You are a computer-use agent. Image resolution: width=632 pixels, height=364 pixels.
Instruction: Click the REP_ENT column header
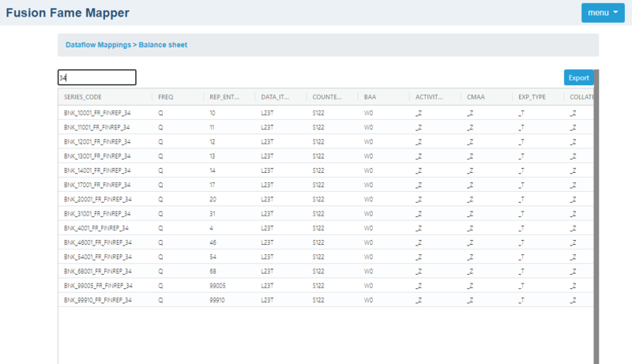coord(225,97)
